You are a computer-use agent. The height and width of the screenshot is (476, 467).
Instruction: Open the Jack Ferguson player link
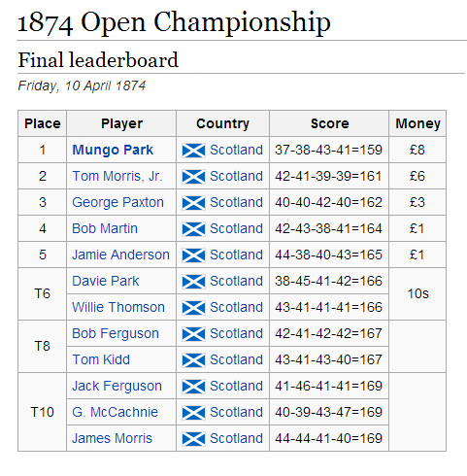117,386
